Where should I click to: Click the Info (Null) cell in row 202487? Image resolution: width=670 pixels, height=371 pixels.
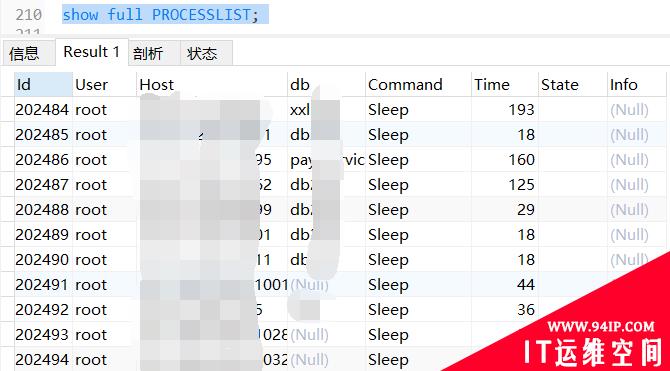click(629, 185)
